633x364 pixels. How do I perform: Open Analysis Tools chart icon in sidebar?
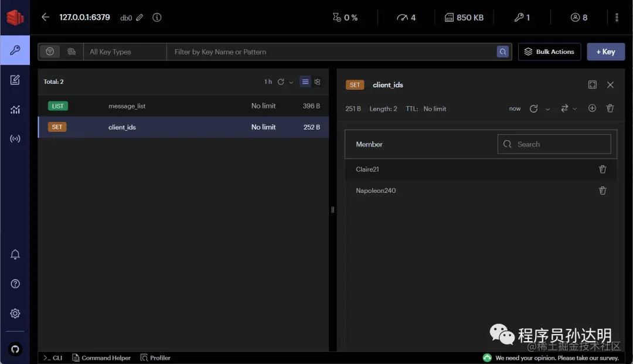(x=15, y=110)
